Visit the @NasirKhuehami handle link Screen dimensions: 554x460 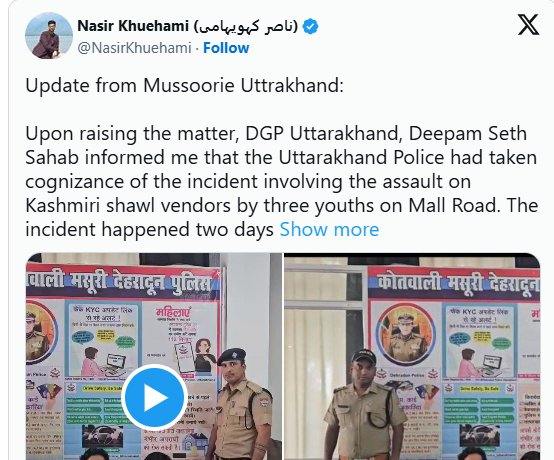coord(134,48)
